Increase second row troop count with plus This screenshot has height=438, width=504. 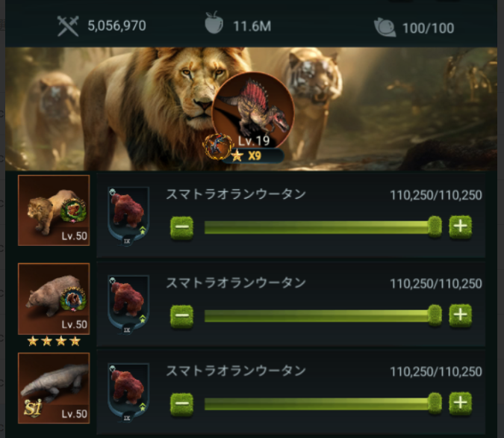coord(460,315)
